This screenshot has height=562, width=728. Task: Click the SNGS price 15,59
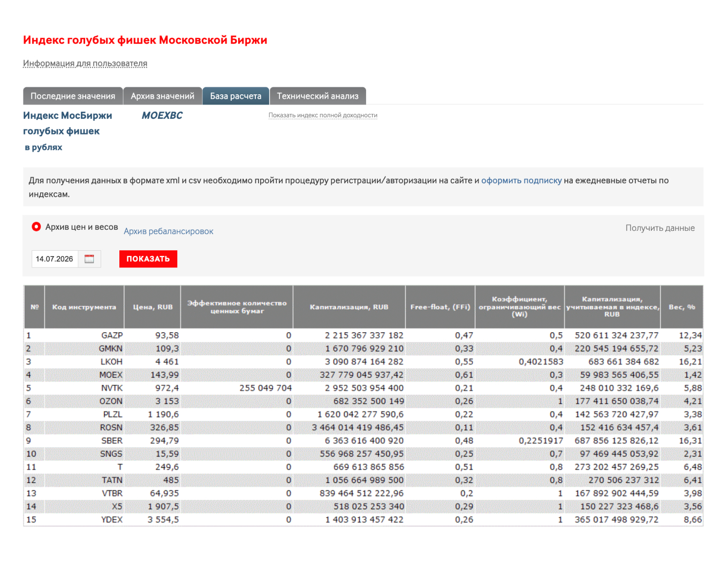[167, 454]
